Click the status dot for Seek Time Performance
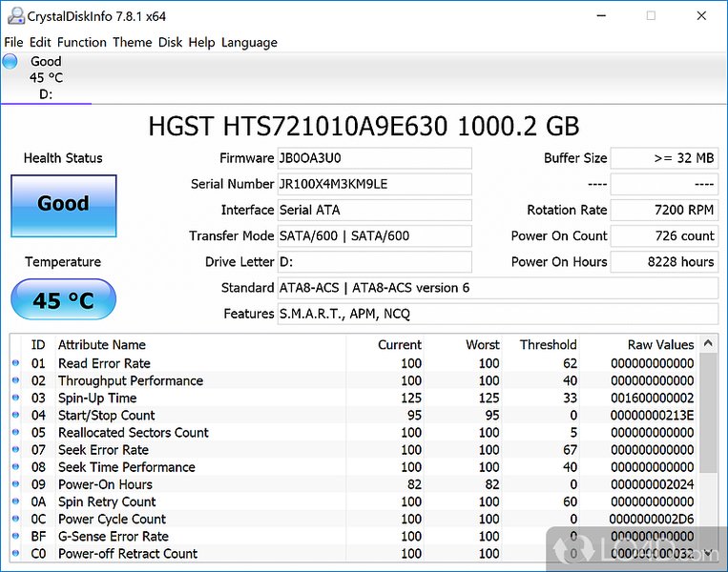This screenshot has height=572, width=728. (15, 467)
